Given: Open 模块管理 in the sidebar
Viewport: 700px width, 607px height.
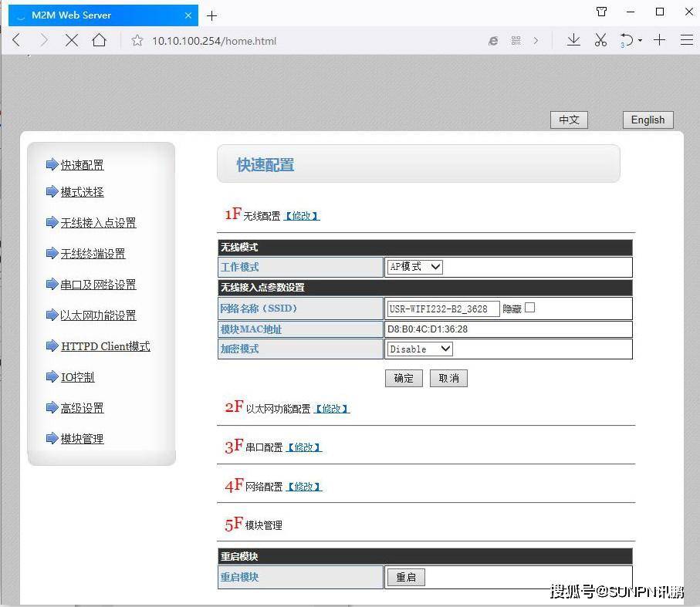Looking at the screenshot, I should coord(82,438).
